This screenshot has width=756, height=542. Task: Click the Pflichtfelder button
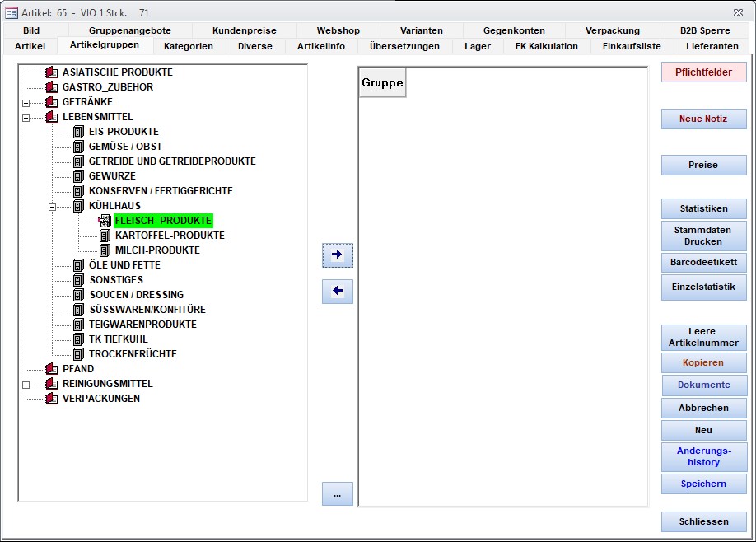(x=703, y=72)
